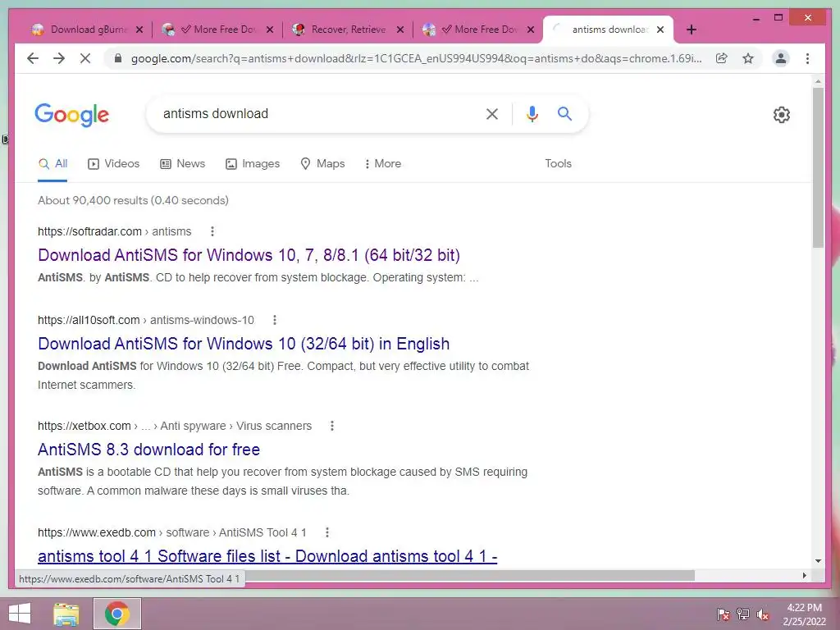Viewport: 840px width, 630px height.
Task: Click the xetbox.com breadcrumb URL
Action: tap(175, 426)
